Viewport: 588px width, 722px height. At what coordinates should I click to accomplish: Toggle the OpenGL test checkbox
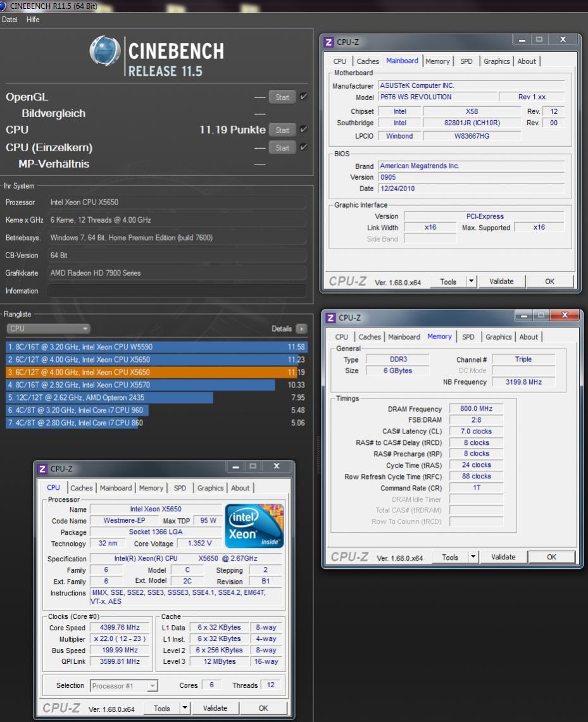(303, 97)
